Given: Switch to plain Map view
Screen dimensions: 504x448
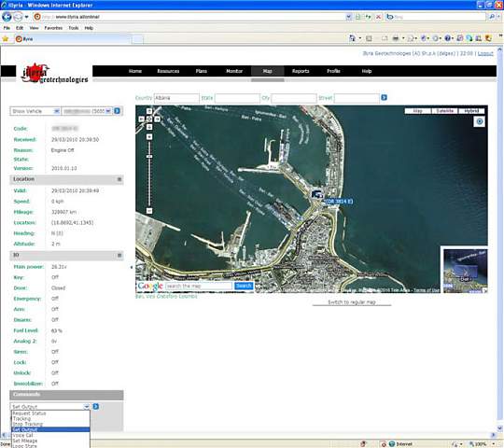Looking at the screenshot, I should coord(417,111).
